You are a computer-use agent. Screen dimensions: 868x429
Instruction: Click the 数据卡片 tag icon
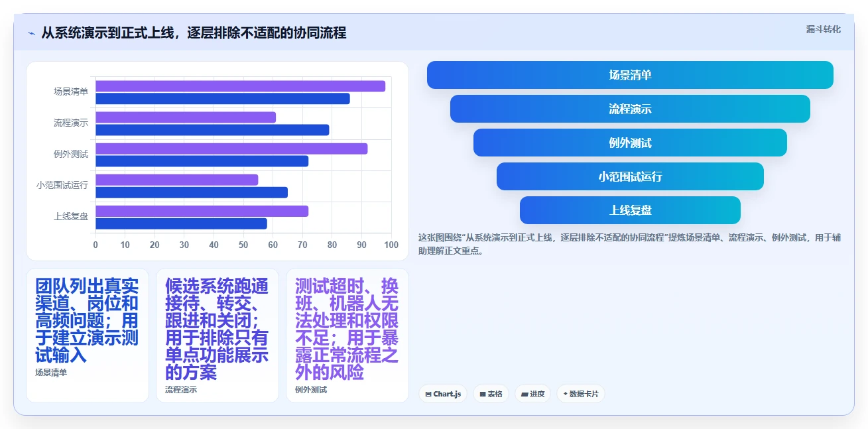[x=565, y=394]
